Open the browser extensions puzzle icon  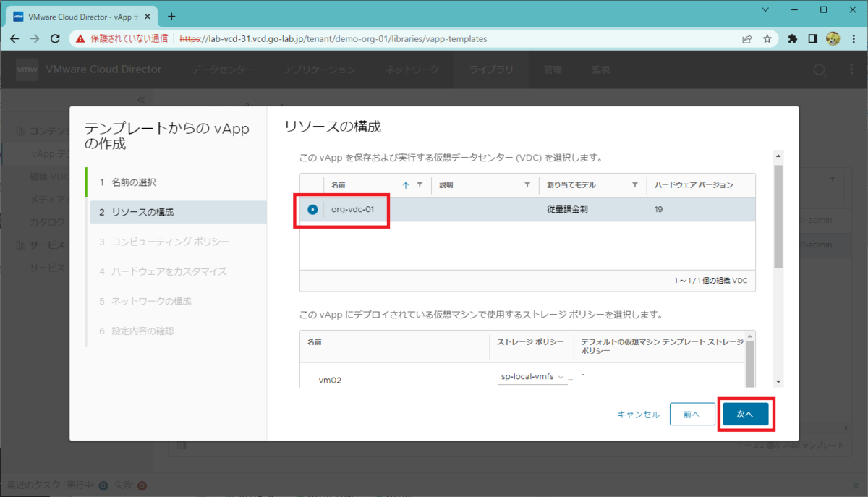pyautogui.click(x=793, y=39)
